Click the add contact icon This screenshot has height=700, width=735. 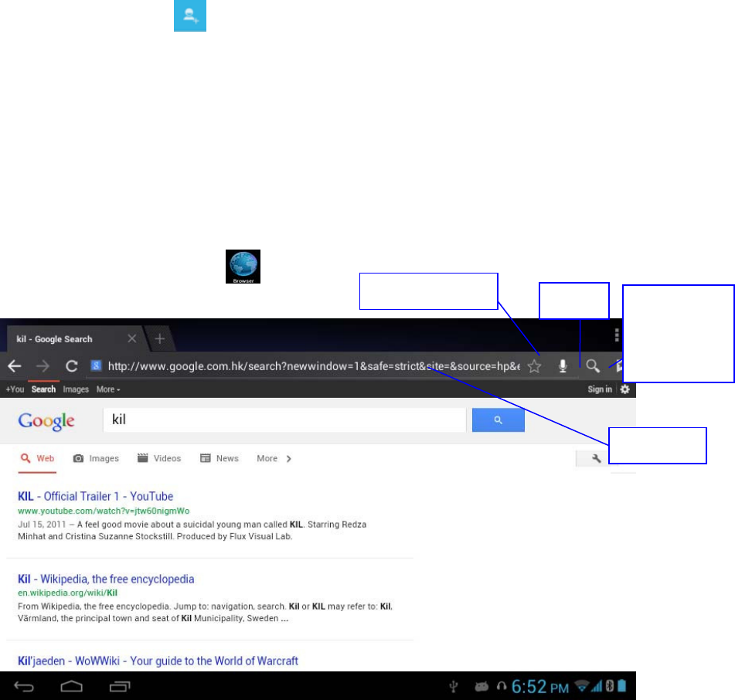click(x=190, y=15)
